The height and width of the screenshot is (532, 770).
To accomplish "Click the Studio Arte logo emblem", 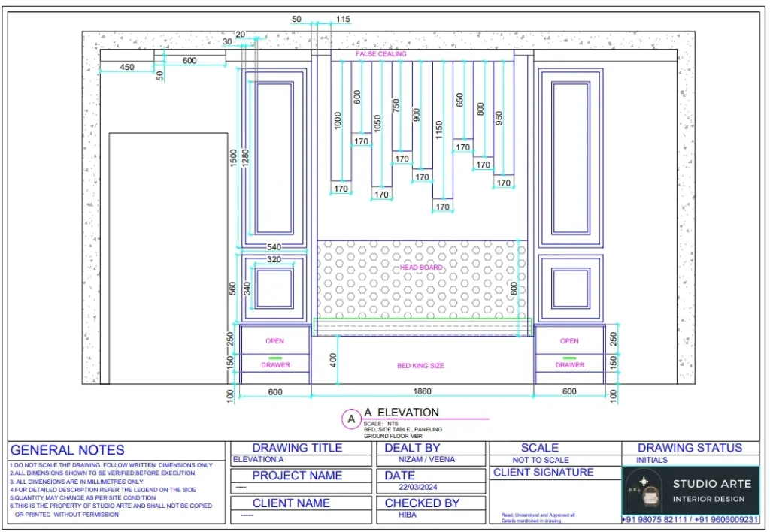I will [644, 491].
